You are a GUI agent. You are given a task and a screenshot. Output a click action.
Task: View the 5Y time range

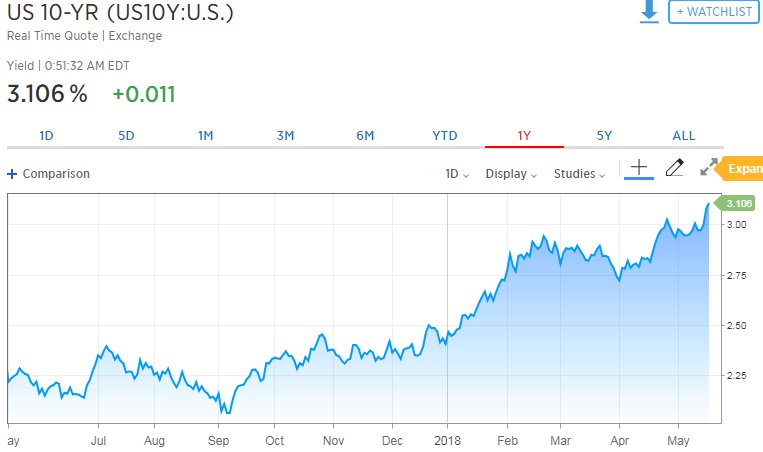pyautogui.click(x=604, y=136)
